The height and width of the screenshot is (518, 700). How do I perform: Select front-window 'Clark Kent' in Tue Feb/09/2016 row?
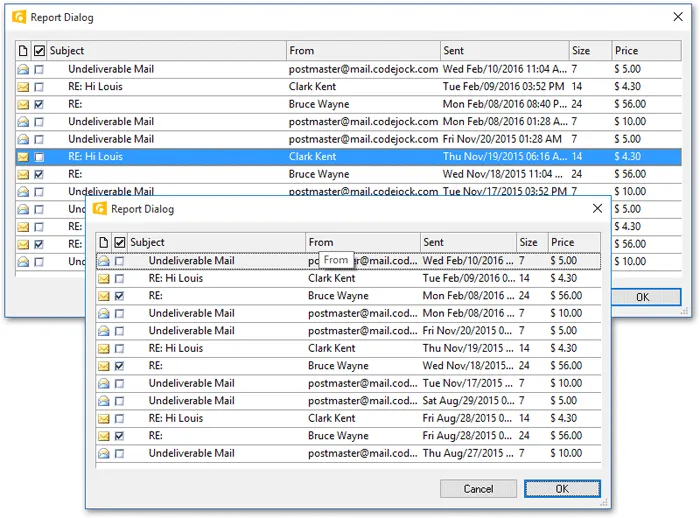(332, 279)
